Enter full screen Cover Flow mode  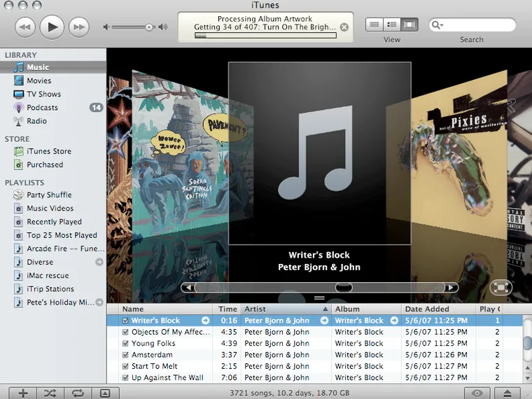tap(500, 287)
